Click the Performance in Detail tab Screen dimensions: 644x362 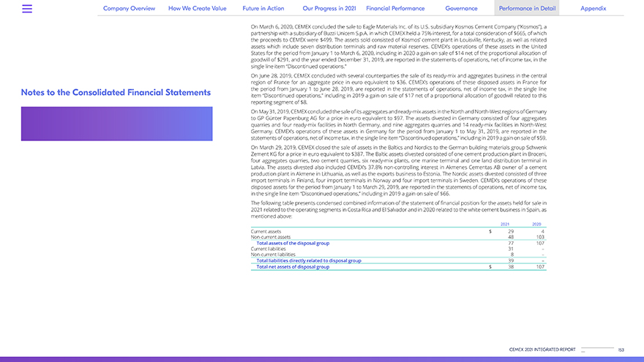click(527, 8)
